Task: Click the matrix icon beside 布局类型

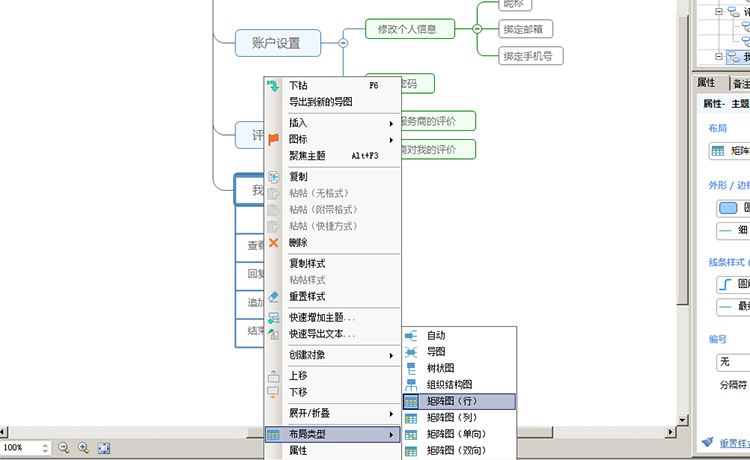Action: coord(273,435)
